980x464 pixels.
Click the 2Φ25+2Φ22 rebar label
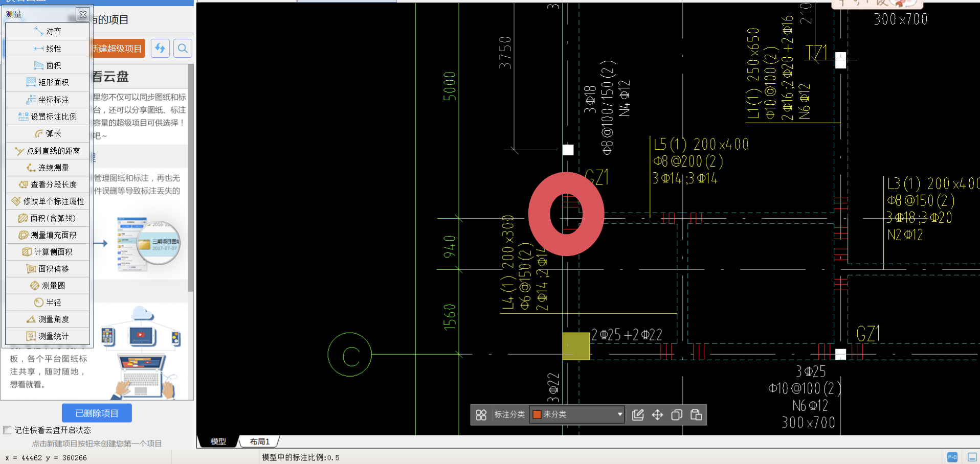pyautogui.click(x=627, y=335)
